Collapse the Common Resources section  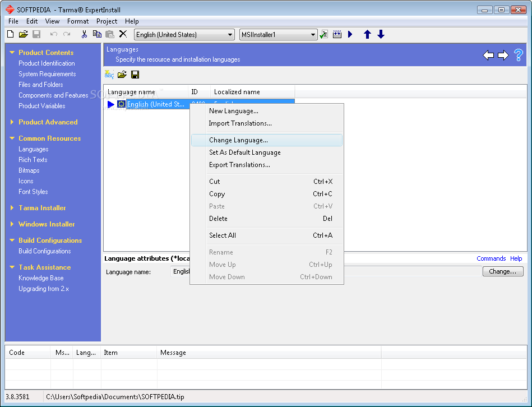tap(12, 138)
